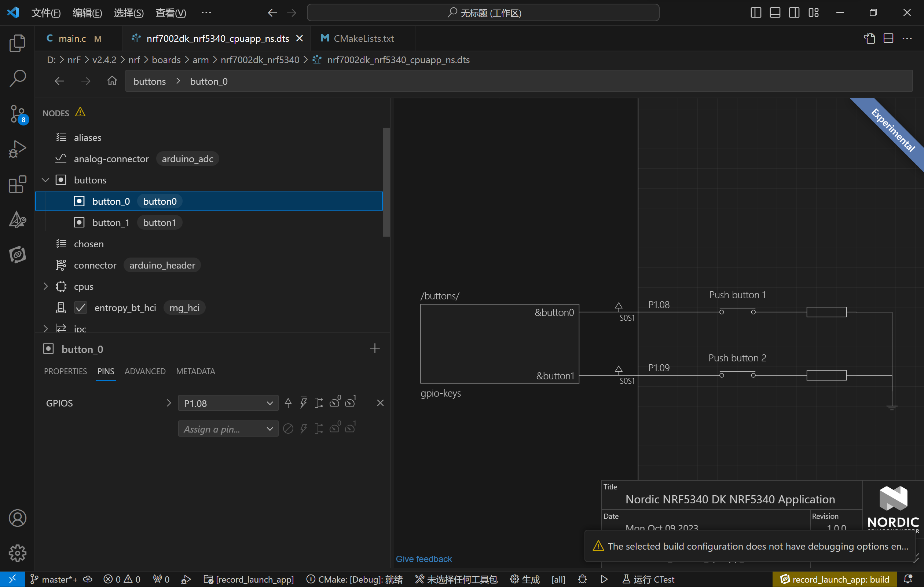Close the nrf7002dk_nrf5340_cpuapp_ns.dts tab
The width and height of the screenshot is (924, 587).
(x=300, y=39)
